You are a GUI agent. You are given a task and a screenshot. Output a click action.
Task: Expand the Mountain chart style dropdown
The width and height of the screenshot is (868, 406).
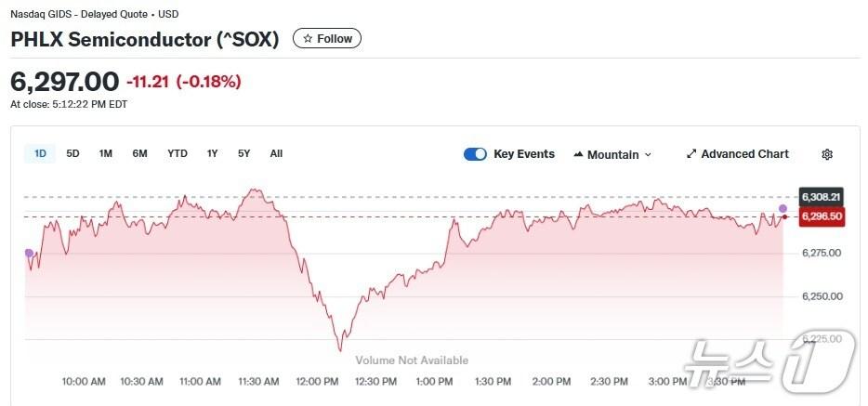click(x=648, y=155)
